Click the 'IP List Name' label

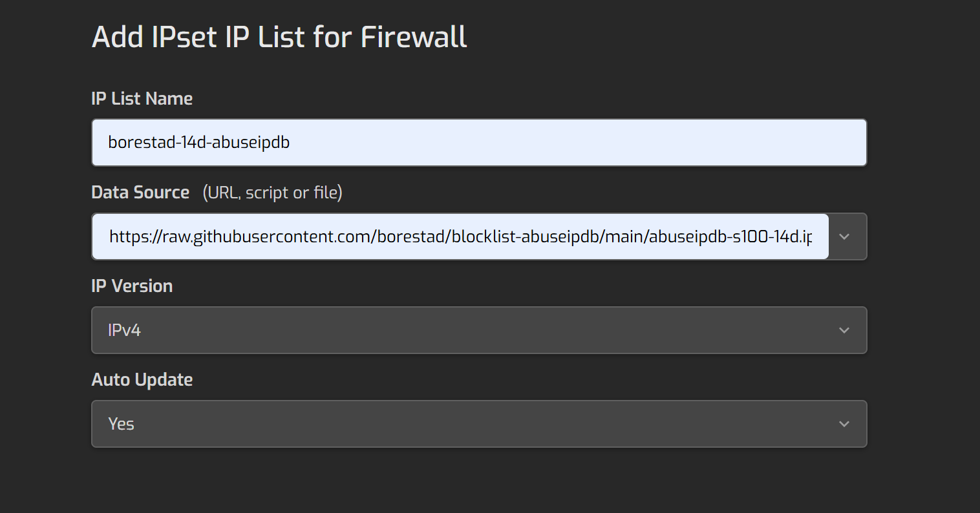pos(142,98)
